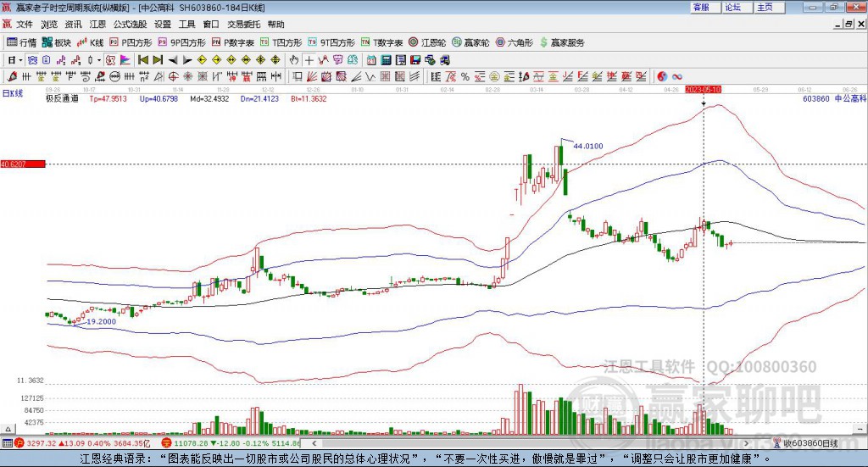Screen dimensions: 868x467
Task: Switch to the K线 chart view
Action: [x=90, y=42]
